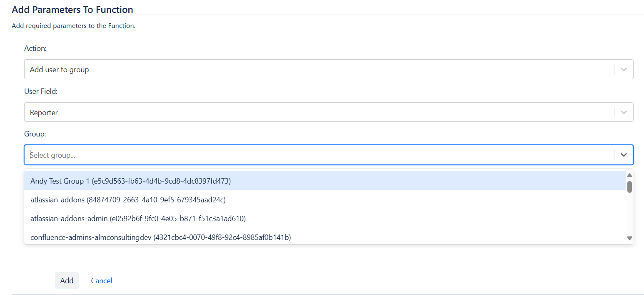Viewport: 644px width, 295px height.
Task: Click the chevron arrow in the Action field
Action: (624, 69)
